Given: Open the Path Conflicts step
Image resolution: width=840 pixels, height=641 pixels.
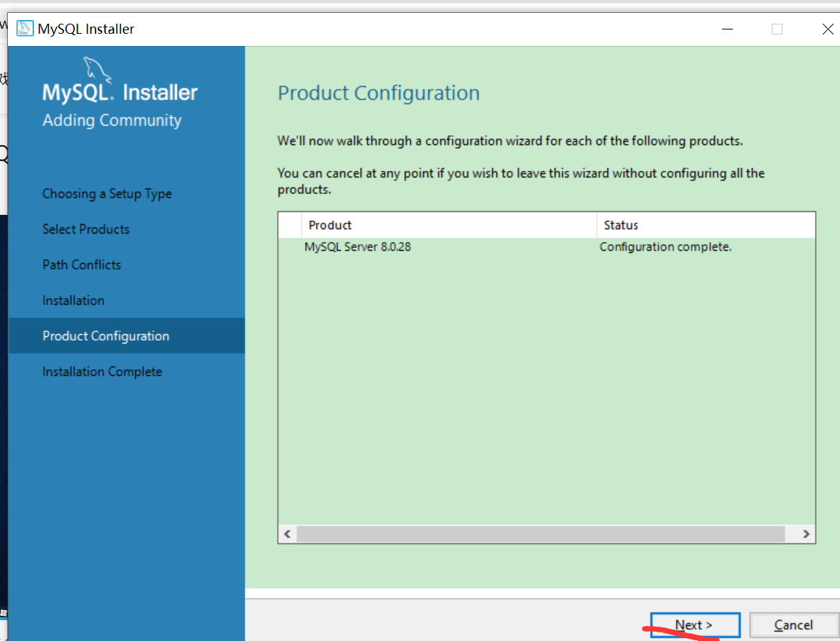Looking at the screenshot, I should 81,264.
